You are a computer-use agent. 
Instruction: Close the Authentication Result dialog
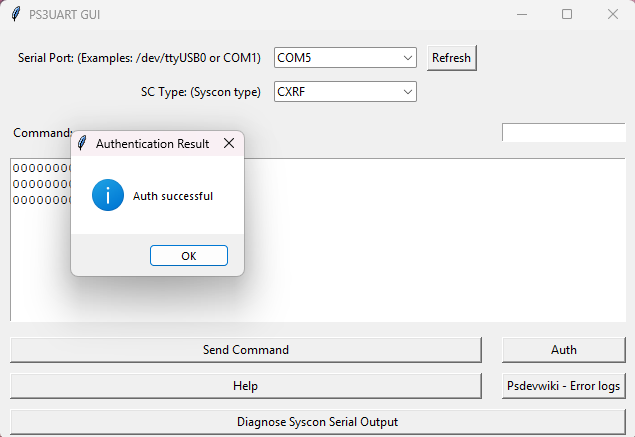click(x=229, y=144)
